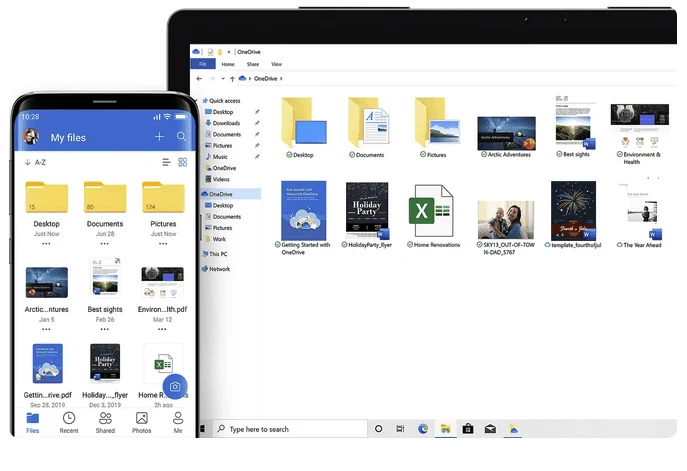This screenshot has width=687, height=471.
Task: Open the Documents folder on phone
Action: pyautogui.click(x=105, y=197)
